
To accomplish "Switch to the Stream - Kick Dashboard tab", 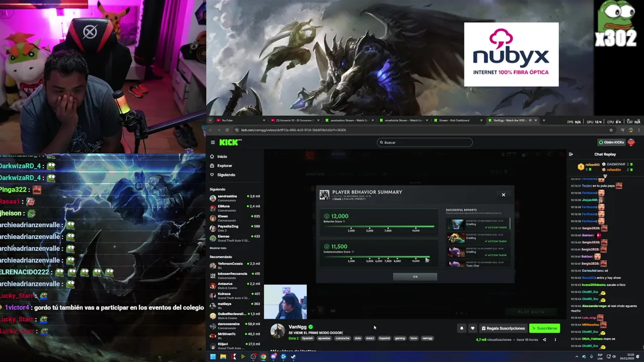I will tap(457, 120).
